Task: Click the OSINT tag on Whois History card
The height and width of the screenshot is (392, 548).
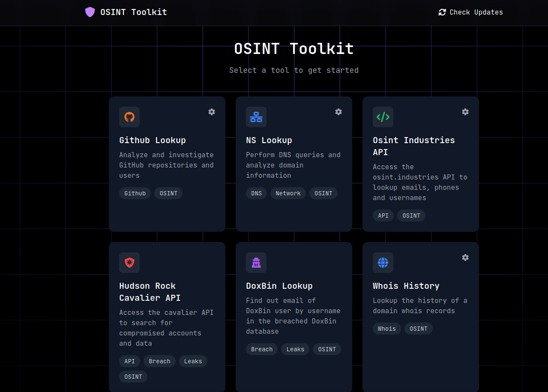Action: tap(419, 329)
